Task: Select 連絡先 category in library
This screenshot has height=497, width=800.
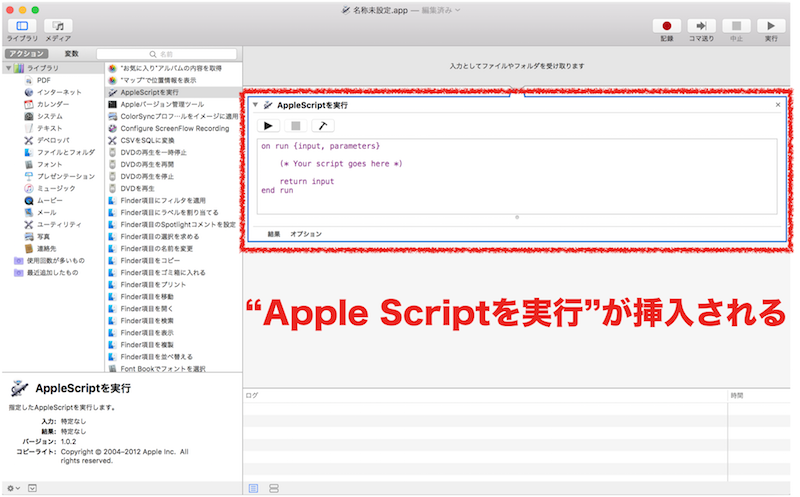Action: tap(46, 248)
